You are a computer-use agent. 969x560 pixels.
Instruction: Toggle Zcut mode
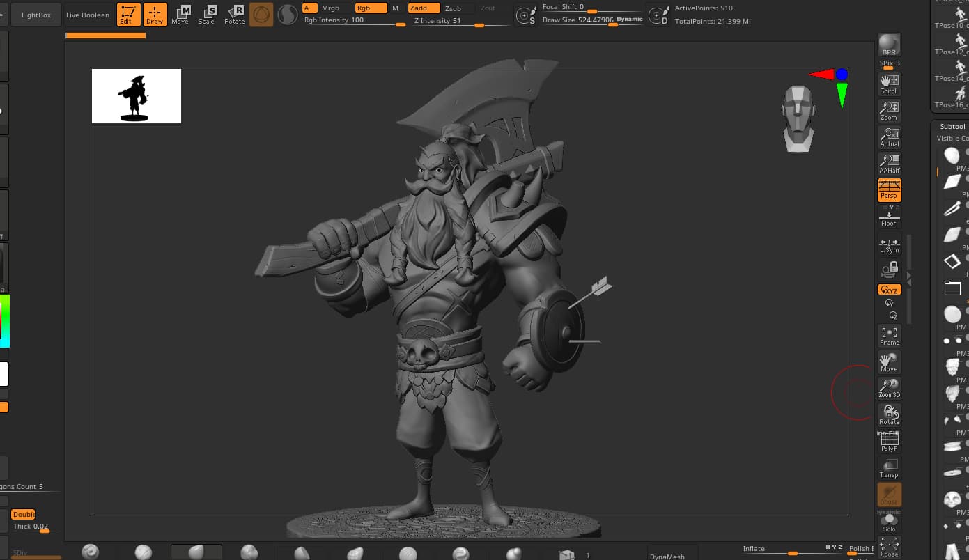click(488, 8)
